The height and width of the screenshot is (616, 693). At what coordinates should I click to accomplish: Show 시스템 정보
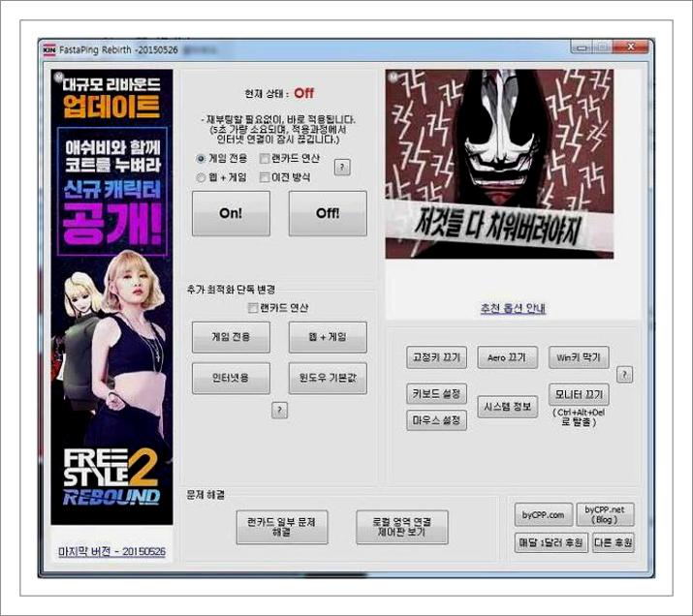click(507, 407)
